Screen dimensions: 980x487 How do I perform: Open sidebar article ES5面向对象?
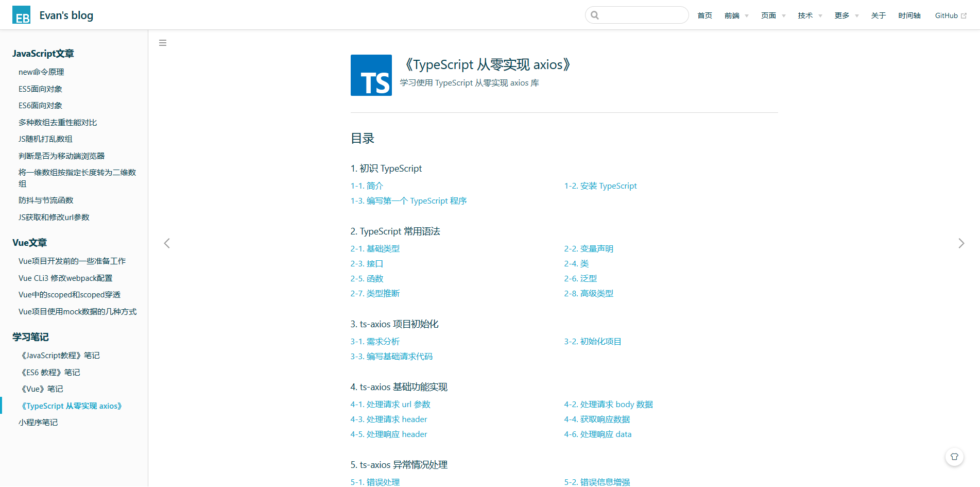tap(40, 89)
